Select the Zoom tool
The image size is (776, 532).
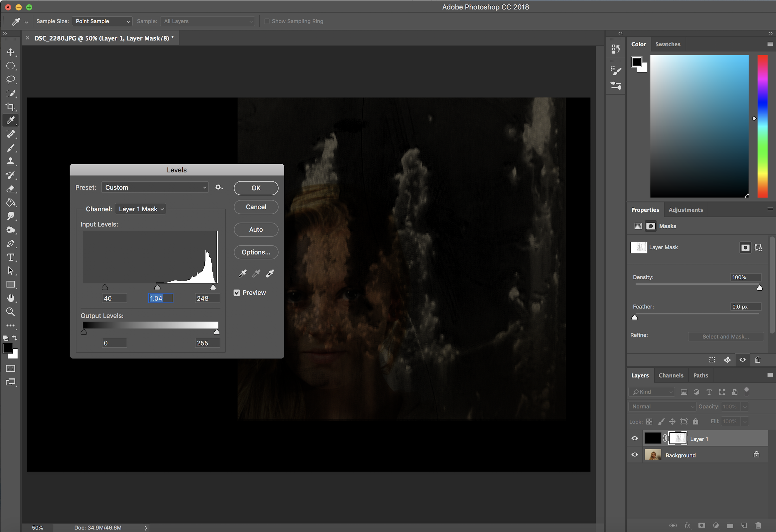pyautogui.click(x=10, y=312)
